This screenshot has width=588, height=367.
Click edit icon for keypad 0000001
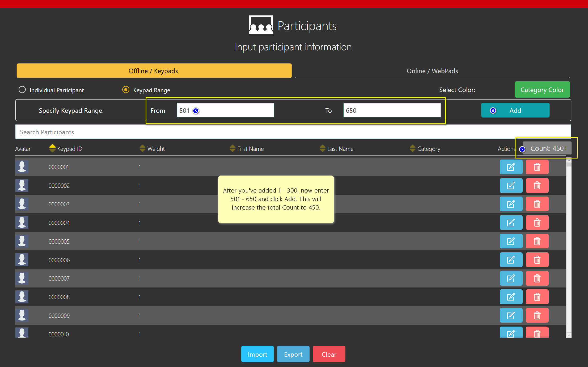point(511,167)
